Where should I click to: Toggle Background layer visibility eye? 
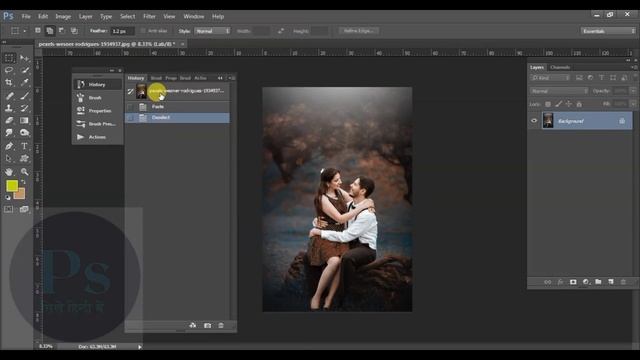point(534,121)
